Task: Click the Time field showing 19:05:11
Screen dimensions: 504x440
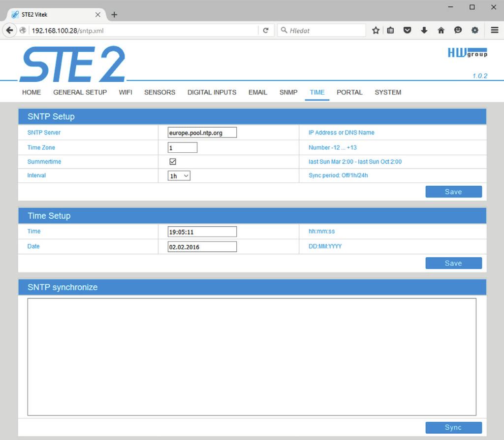Action: click(202, 232)
